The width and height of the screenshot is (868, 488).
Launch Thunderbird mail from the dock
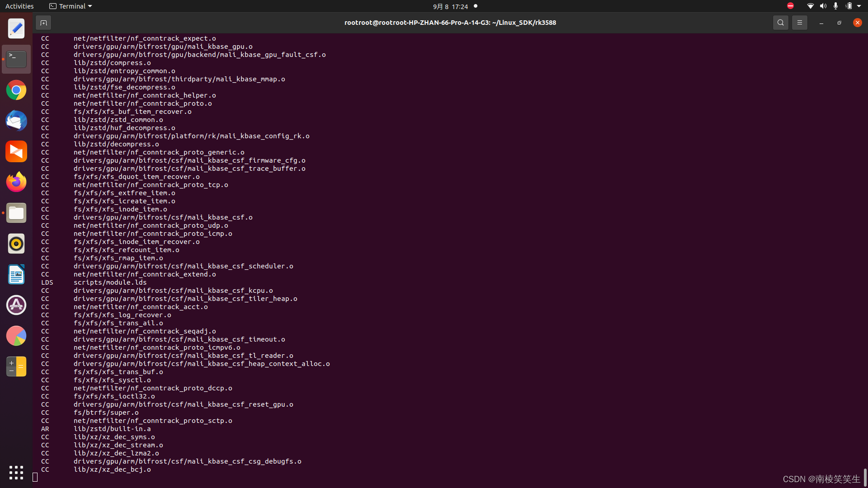(16, 121)
